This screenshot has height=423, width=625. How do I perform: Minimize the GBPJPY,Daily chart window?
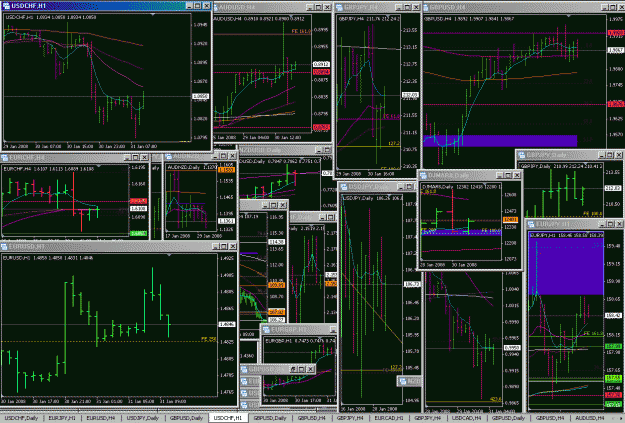[x=601, y=155]
